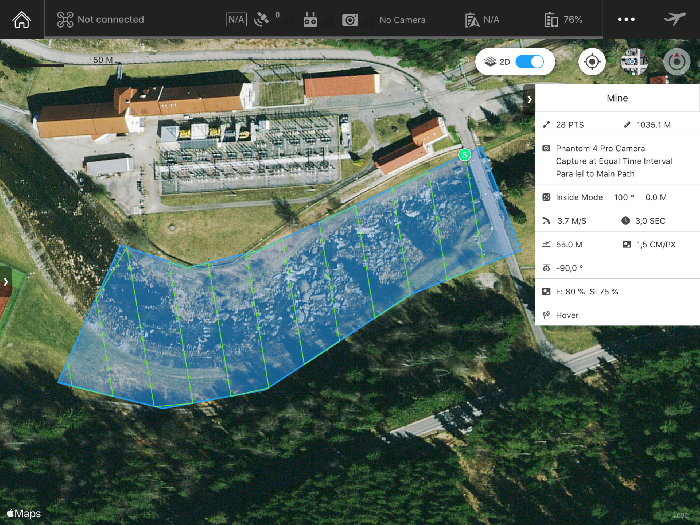The image size is (700, 525).
Task: Switch map layer with satellite thumbnail
Action: (x=633, y=62)
